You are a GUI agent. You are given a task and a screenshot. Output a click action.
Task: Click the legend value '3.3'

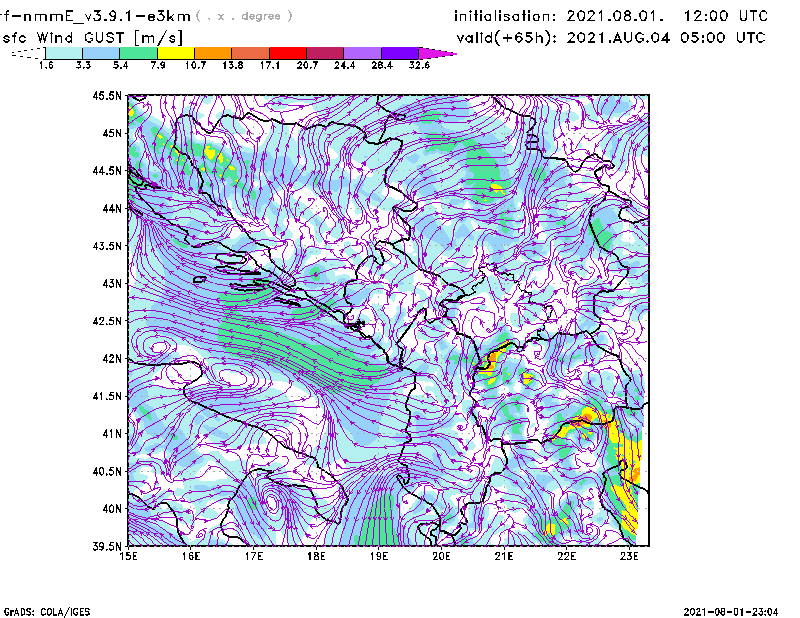(x=83, y=65)
